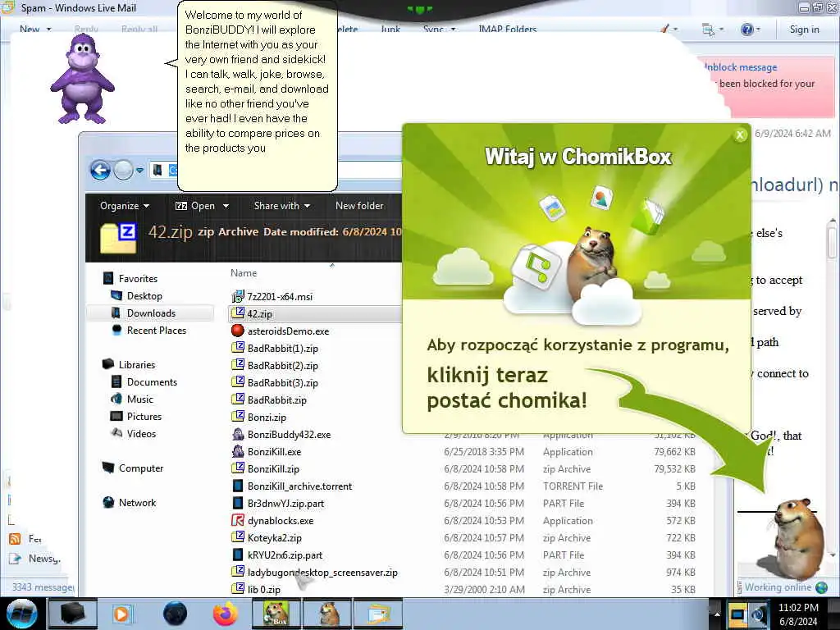Switch to the hamster app taskbar button
The width and height of the screenshot is (840, 630).
(x=328, y=614)
